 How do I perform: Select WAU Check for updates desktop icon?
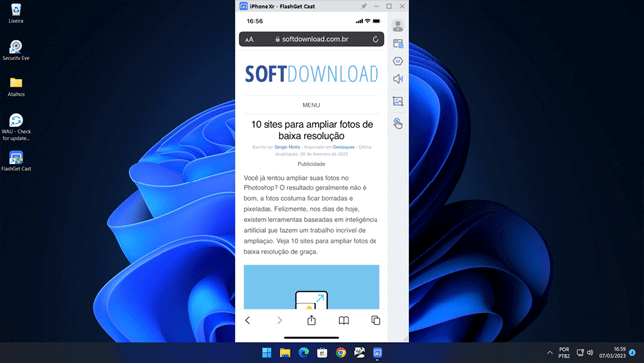click(16, 127)
